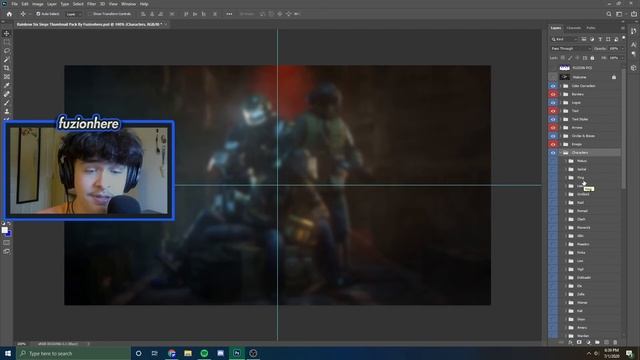The height and width of the screenshot is (360, 640).
Task: Switch to the Channels tab
Action: click(573, 28)
